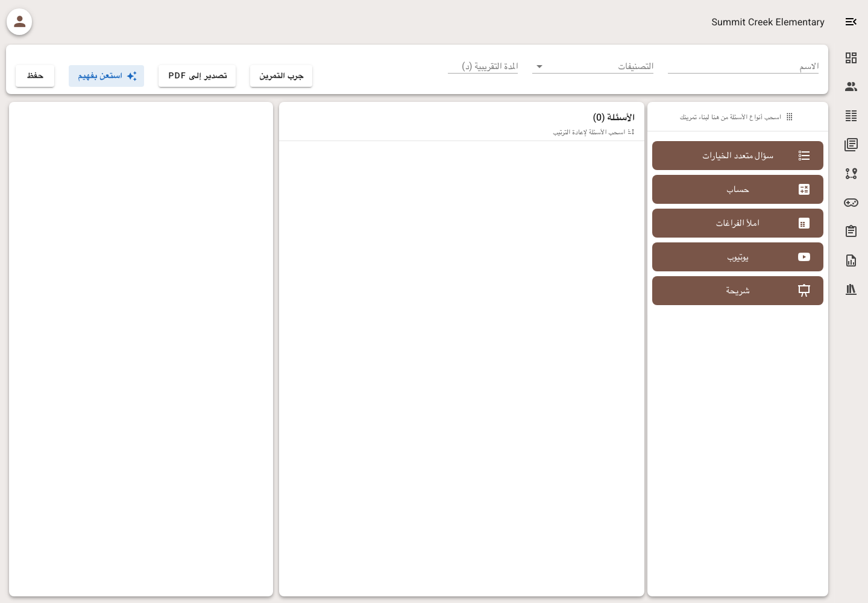Open the report chart document icon in sidebar
The width and height of the screenshot is (868, 603).
(851, 260)
